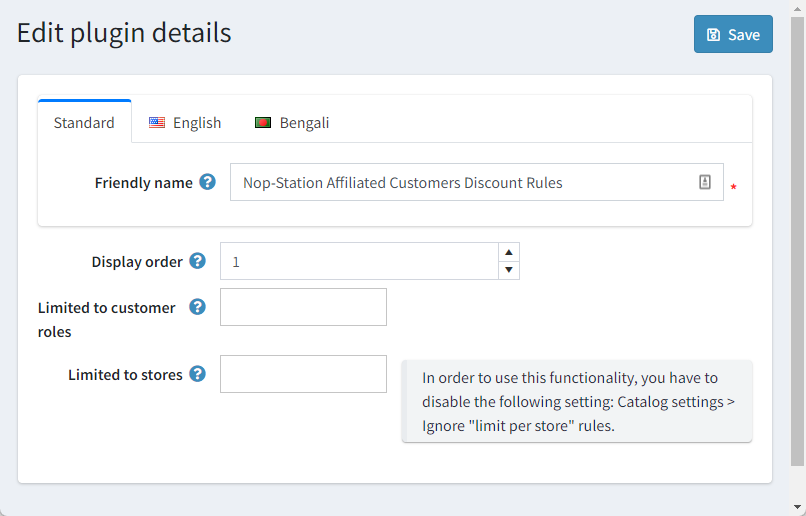
Task: Click the Display order label
Action: (x=137, y=262)
